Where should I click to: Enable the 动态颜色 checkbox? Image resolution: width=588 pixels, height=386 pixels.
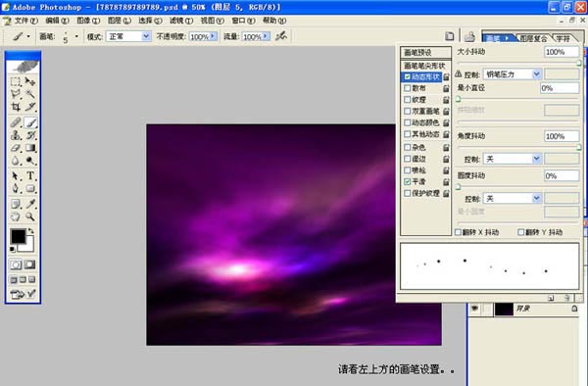coord(408,122)
